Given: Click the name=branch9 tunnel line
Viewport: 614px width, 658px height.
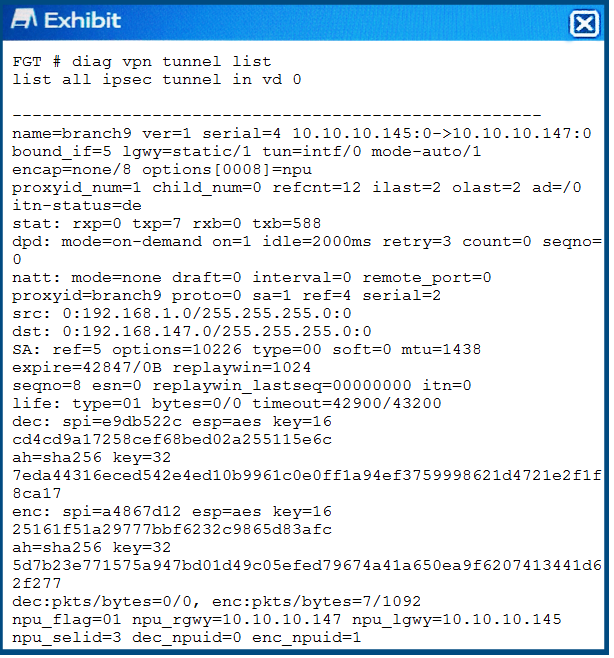Looking at the screenshot, I should click(x=302, y=133).
